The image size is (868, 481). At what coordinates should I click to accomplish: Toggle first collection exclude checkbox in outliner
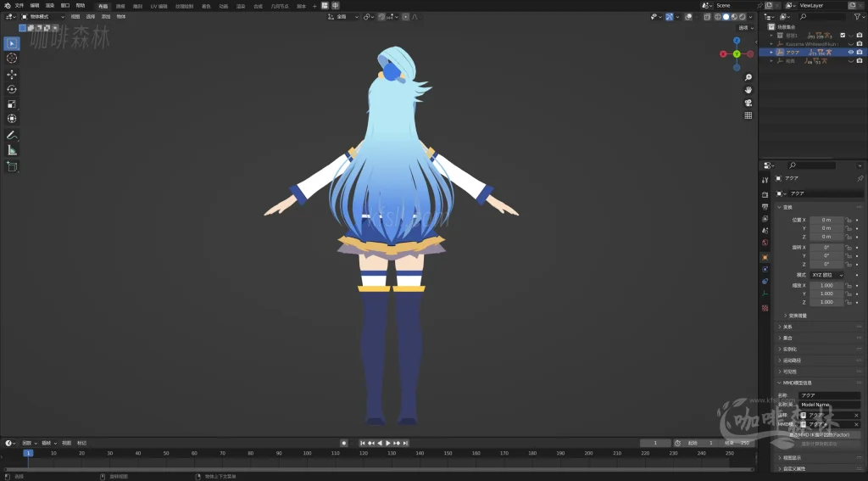click(843, 35)
